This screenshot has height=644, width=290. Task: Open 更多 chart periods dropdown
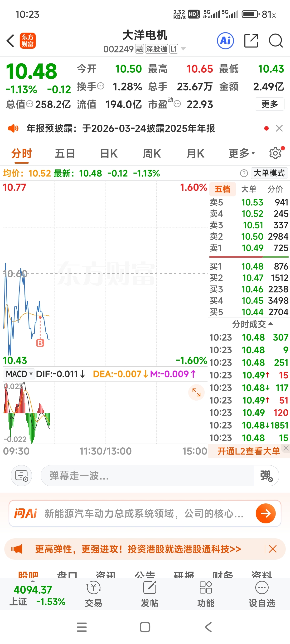coord(242,153)
